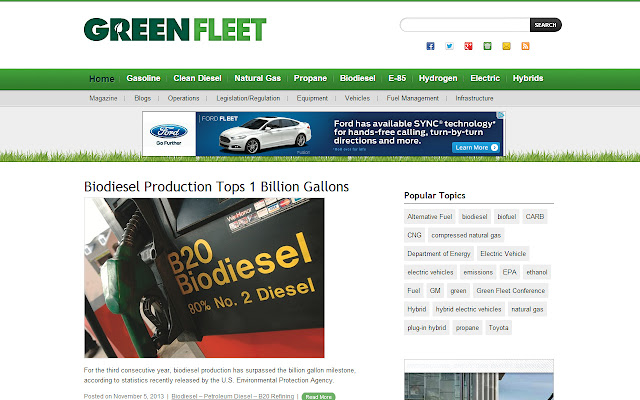The image size is (640, 400).
Task: Open the orange RSS feed icon
Action: point(526,46)
